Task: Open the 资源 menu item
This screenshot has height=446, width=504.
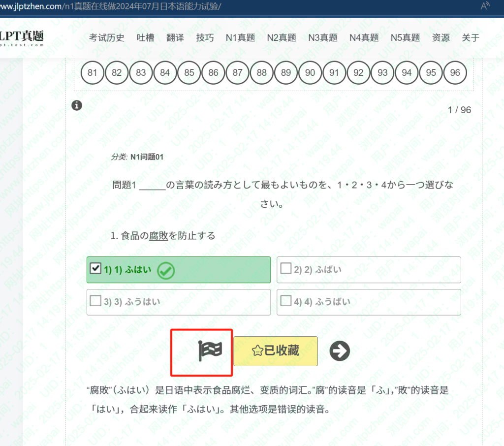Action: click(441, 37)
